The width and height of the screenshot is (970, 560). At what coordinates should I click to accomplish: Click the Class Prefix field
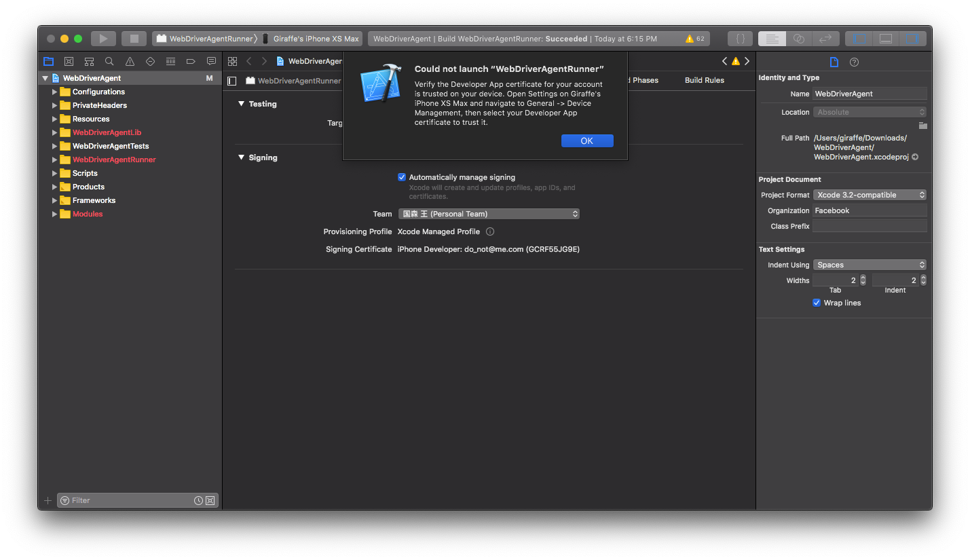(x=870, y=226)
